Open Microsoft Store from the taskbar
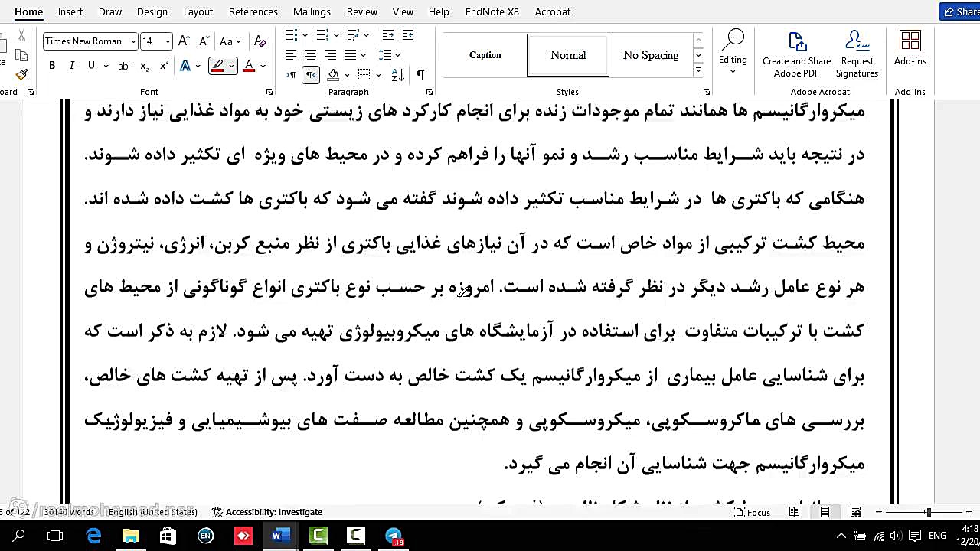The height and width of the screenshot is (551, 980). tap(168, 536)
